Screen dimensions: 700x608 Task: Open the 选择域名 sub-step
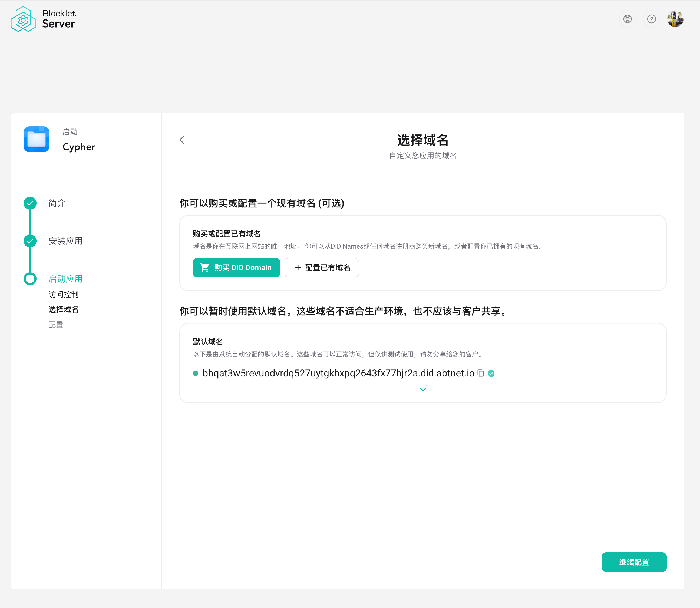pos(64,309)
